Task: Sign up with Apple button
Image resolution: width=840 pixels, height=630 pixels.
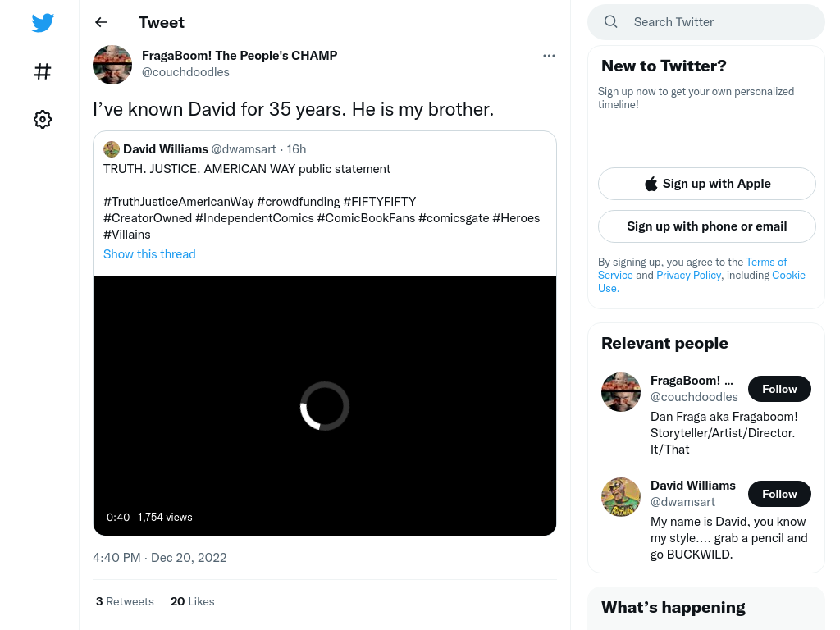Action: click(x=706, y=184)
